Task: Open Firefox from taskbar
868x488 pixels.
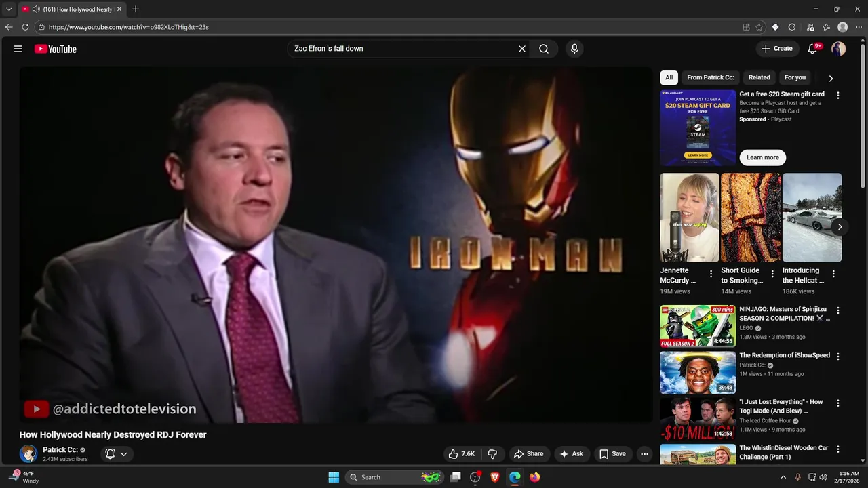Action: point(535,477)
